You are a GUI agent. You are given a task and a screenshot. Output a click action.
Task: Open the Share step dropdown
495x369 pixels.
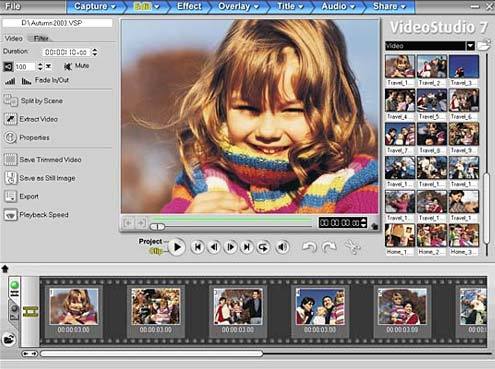403,6
